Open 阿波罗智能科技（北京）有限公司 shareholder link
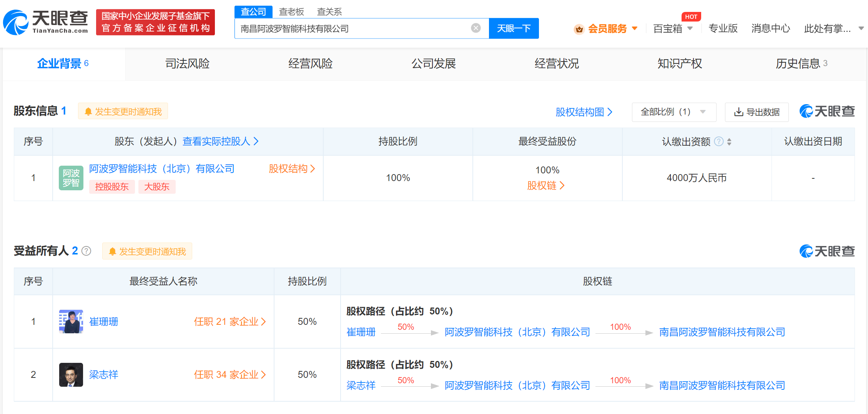The width and height of the screenshot is (868, 414). [162, 168]
